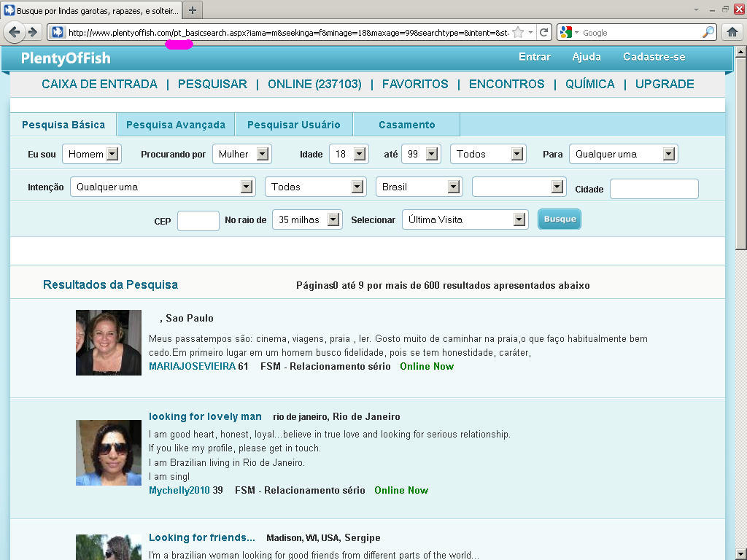Open QUÍMICA menu item

[x=589, y=85]
